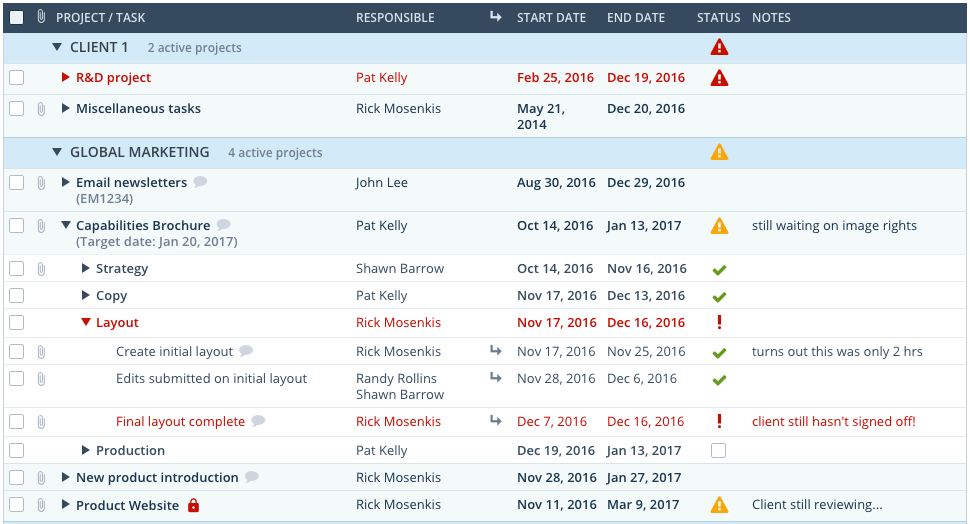Screen dimensions: 970x524
Task: Tick the select-all checkbox in header
Action: coord(17,17)
